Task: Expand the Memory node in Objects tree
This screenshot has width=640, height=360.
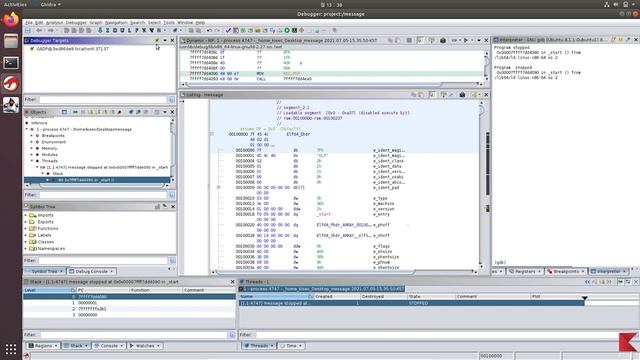Action: click(32, 148)
